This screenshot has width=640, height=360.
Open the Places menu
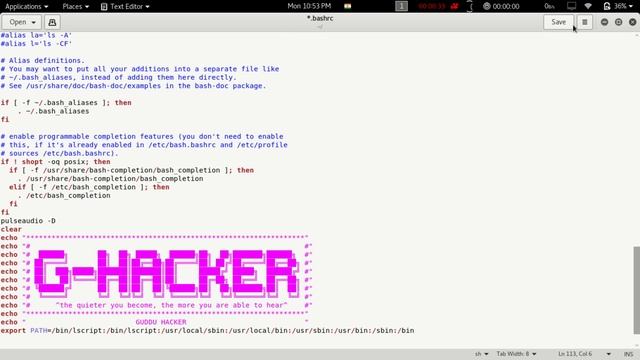pos(76,6)
